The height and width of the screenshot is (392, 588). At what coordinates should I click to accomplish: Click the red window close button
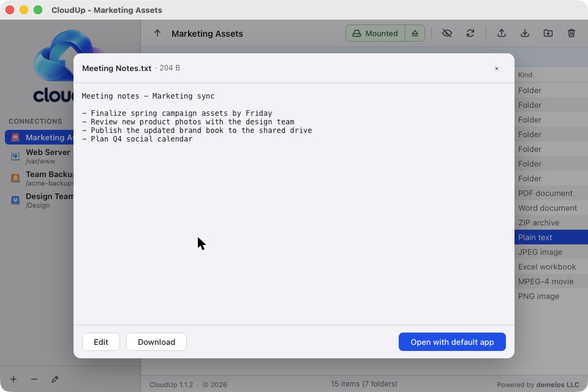pos(10,10)
